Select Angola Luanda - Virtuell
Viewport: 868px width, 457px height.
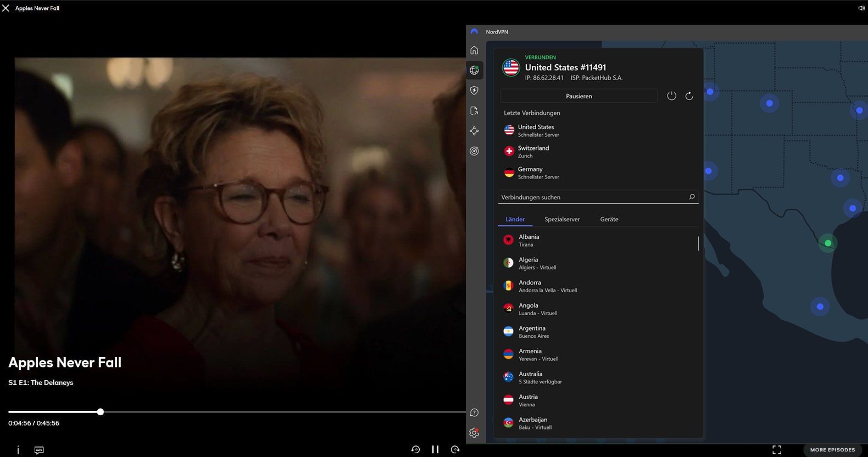coord(597,309)
